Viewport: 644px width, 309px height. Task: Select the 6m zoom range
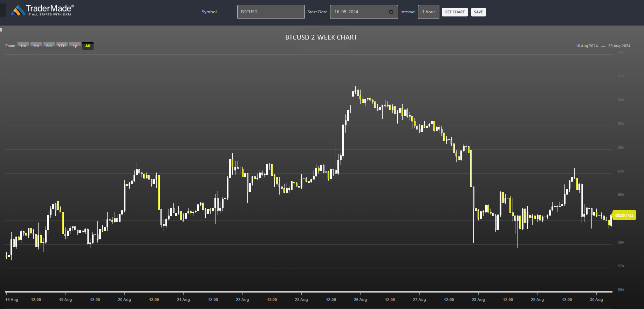49,46
